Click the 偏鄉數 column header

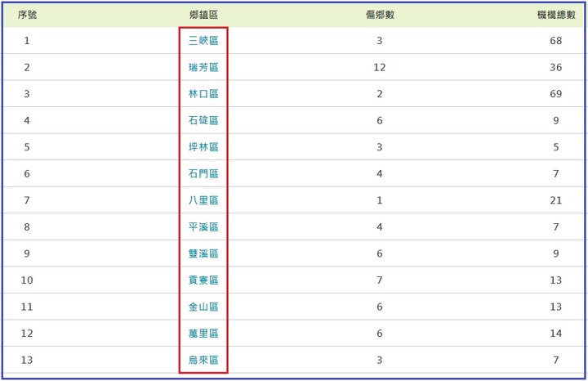pyautogui.click(x=380, y=15)
